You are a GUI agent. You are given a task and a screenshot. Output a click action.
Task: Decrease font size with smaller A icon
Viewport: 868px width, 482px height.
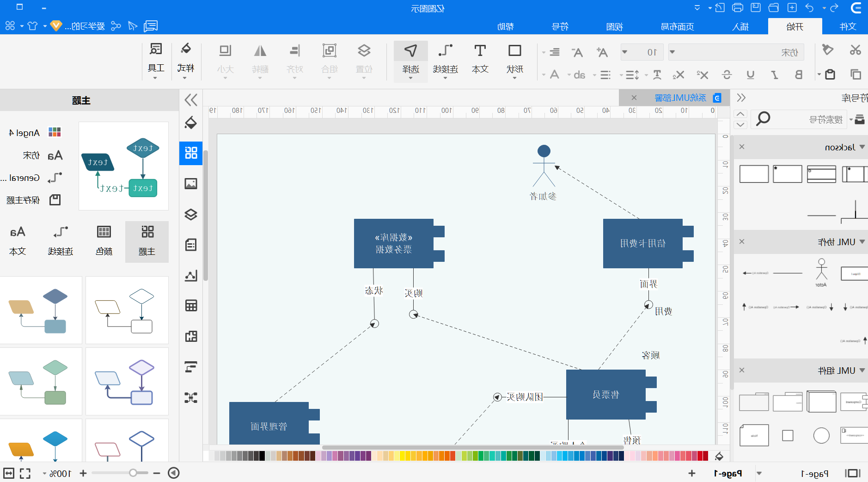(577, 52)
